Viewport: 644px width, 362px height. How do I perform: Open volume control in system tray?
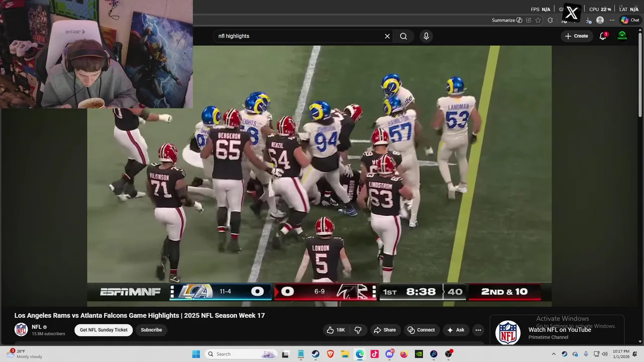coord(604,354)
